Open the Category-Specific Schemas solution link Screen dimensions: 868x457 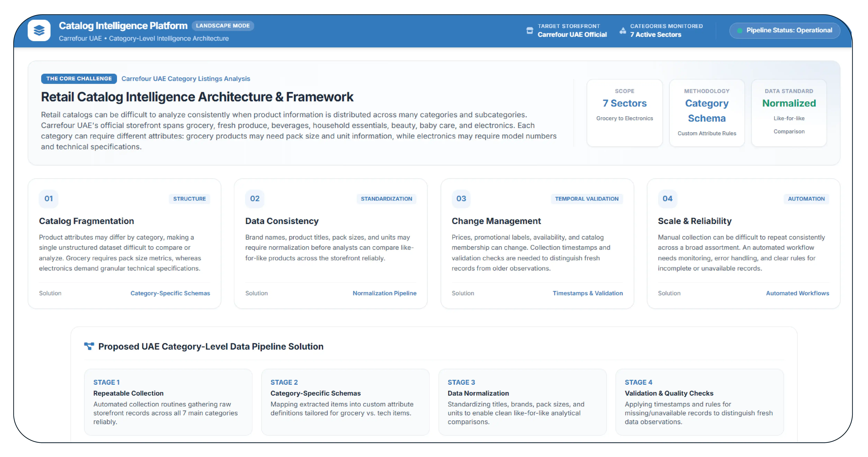(170, 293)
